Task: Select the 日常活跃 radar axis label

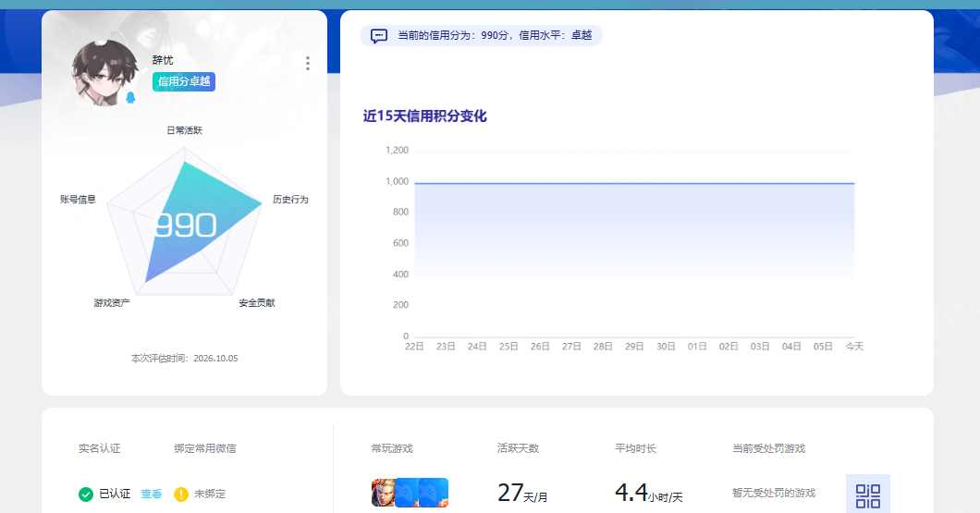Action: [184, 130]
